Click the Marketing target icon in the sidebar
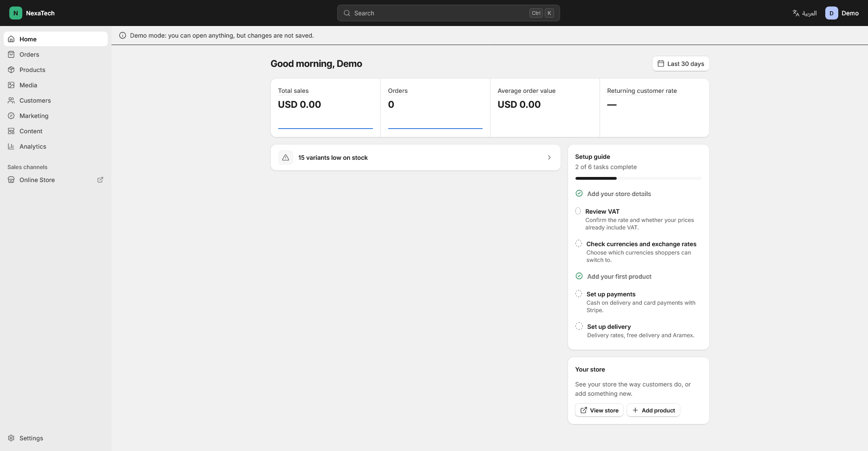The width and height of the screenshot is (868, 451). [11, 116]
